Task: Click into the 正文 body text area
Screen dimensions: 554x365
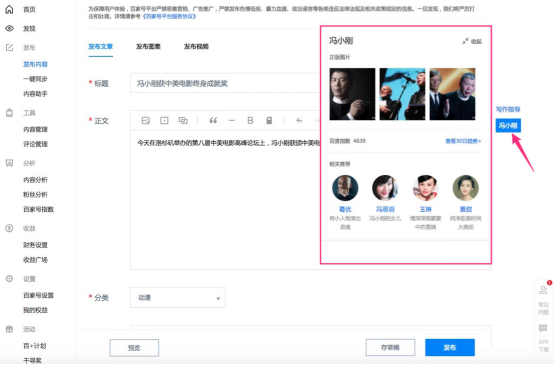Action: (225, 200)
